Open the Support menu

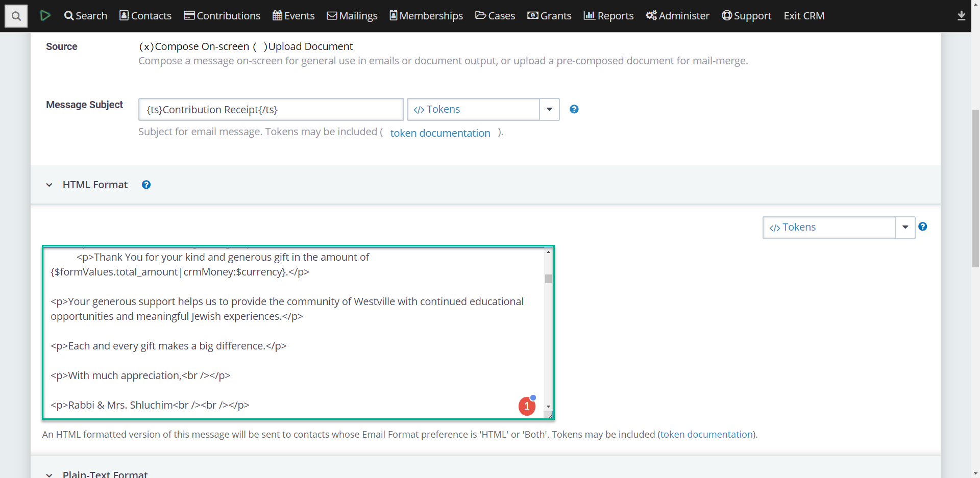coord(746,16)
